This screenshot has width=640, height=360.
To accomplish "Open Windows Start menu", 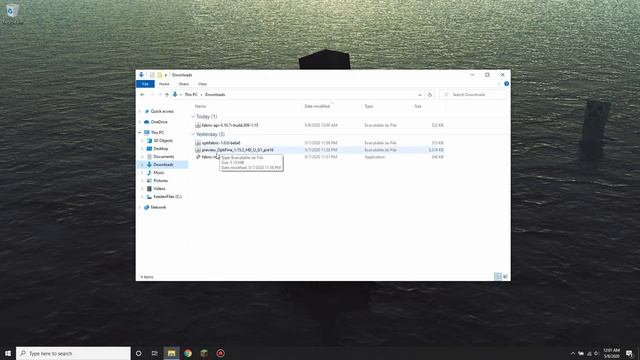I will coord(8,353).
